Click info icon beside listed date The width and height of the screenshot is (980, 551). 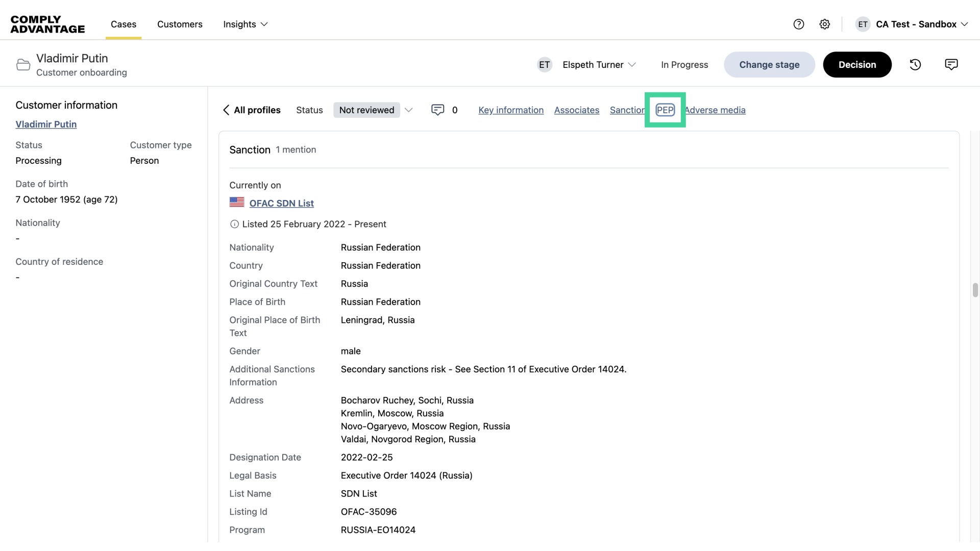coord(234,224)
